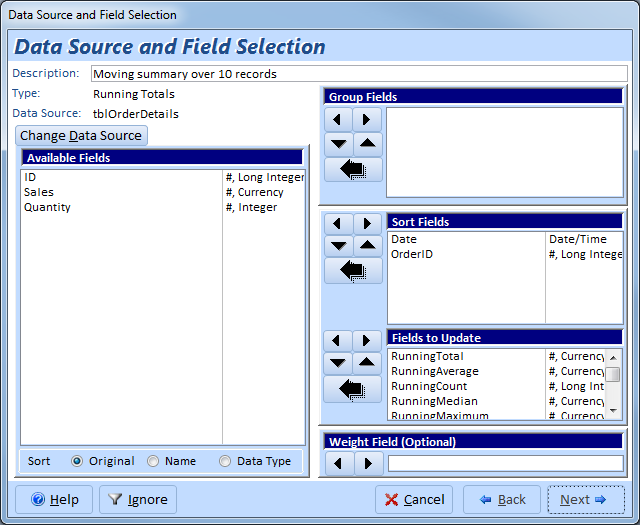Select Sales in Available Fields
Screen dimensions: 640x525
[x=40, y=192]
